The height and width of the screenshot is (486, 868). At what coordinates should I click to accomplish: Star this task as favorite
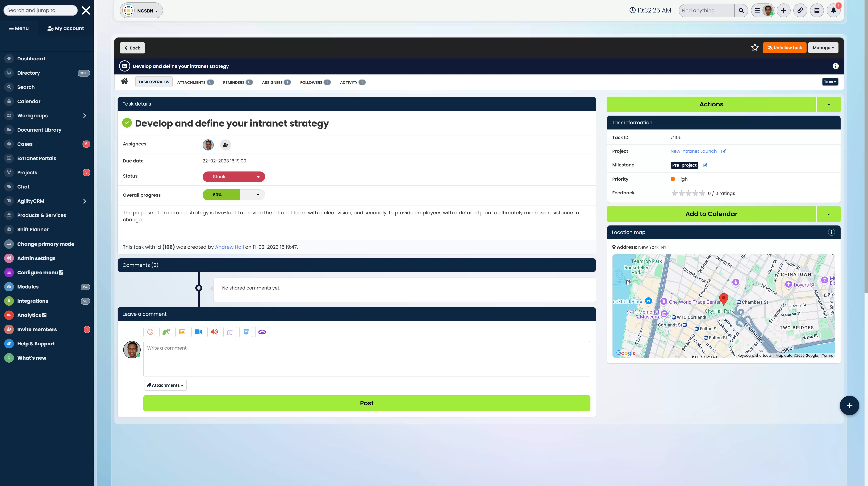(754, 48)
